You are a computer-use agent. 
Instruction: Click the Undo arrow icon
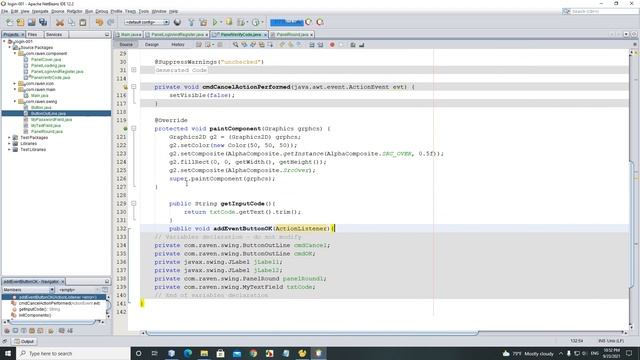point(99,22)
